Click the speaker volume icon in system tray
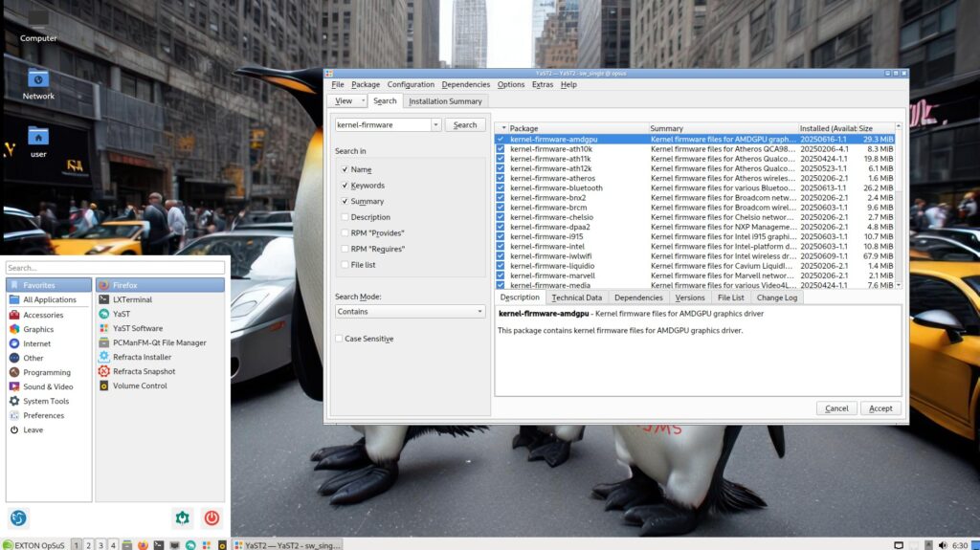 coord(943,545)
